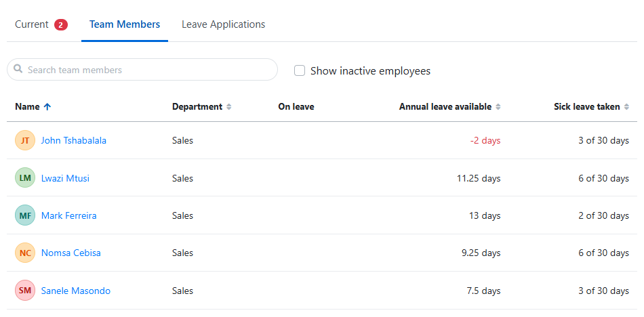
Task: Click Nomsa Cebisa's 6 of 30 days
Action: click(x=604, y=253)
